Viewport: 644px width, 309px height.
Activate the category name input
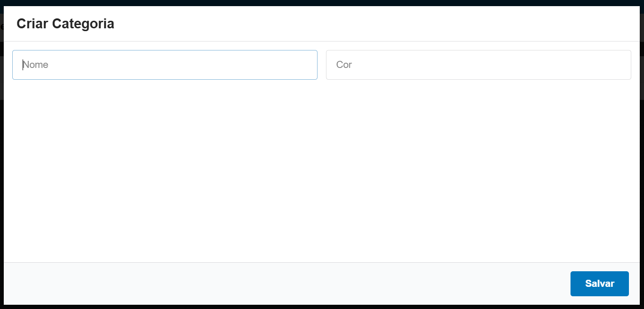pos(164,65)
